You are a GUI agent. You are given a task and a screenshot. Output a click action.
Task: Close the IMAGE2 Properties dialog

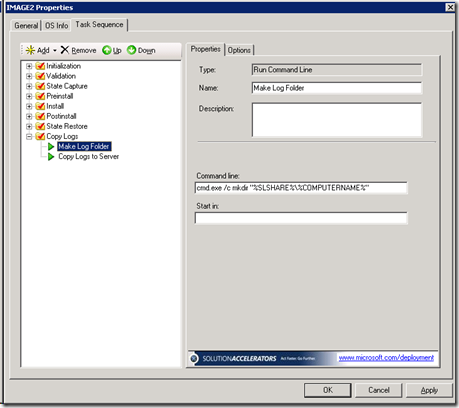[x=450, y=7]
